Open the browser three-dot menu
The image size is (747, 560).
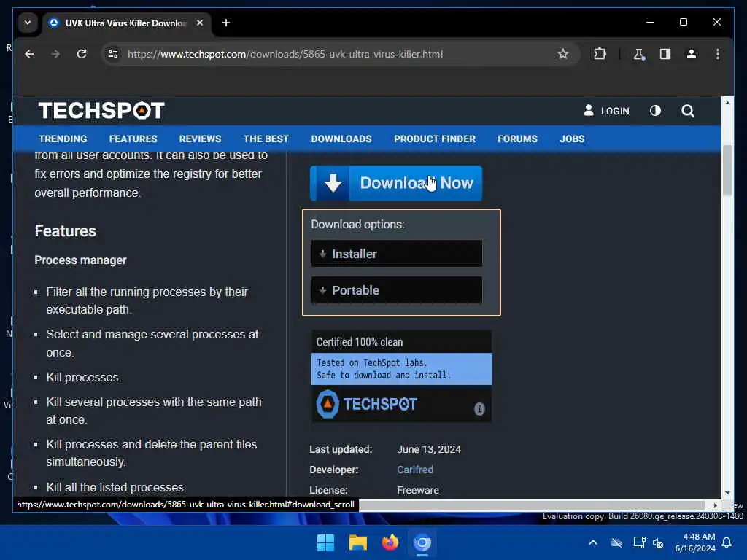tap(718, 54)
